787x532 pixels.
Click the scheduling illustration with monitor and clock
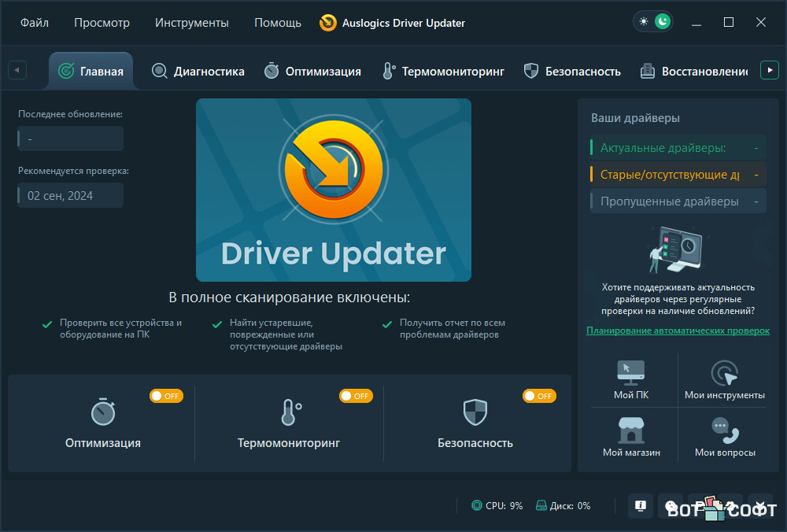pyautogui.click(x=675, y=249)
